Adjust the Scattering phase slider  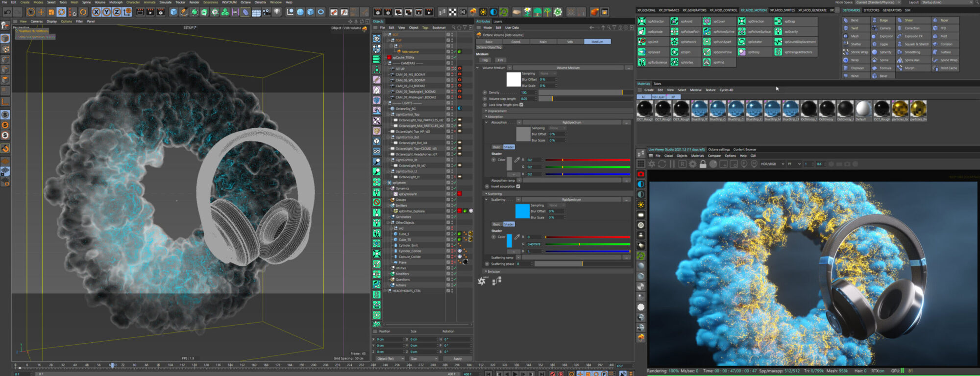[x=583, y=264]
